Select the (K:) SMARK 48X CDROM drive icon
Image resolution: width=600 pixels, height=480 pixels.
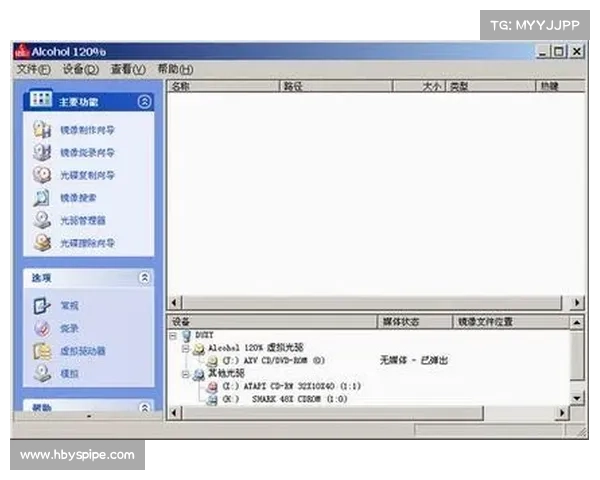click(x=212, y=400)
